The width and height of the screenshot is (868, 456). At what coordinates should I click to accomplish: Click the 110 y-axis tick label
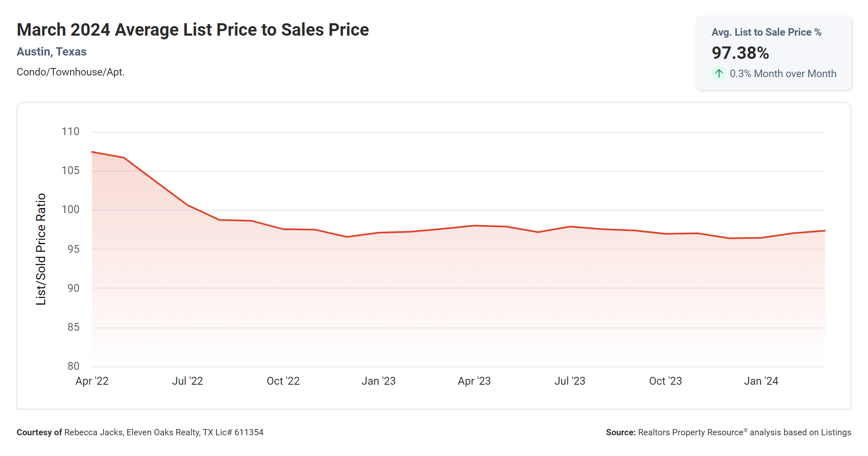70,132
